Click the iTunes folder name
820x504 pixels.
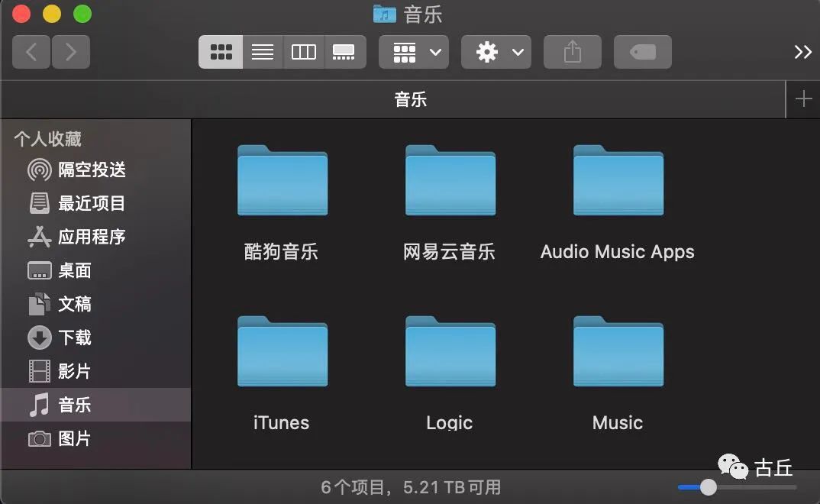282,422
